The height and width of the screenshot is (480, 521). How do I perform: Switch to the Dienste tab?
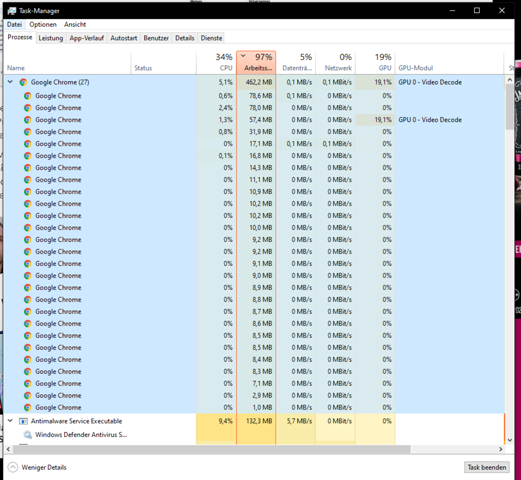point(211,38)
